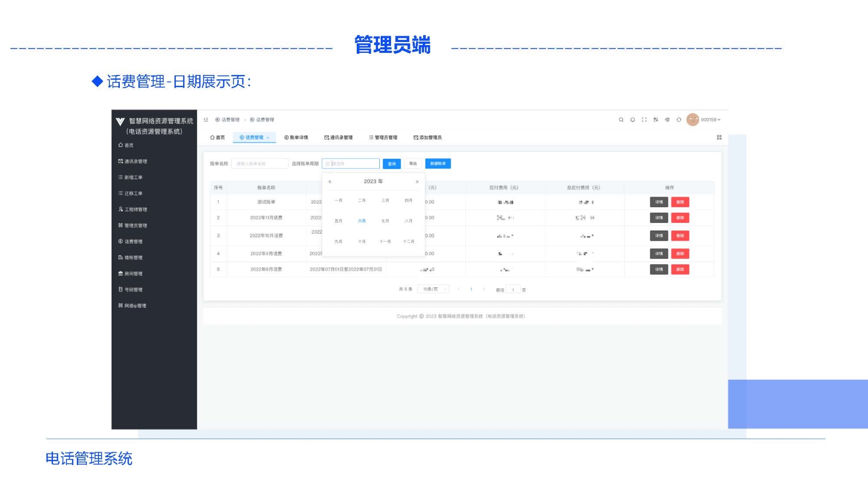Viewport: 868px width, 488px height.
Task: Open the tab grid icon at right
Action: tap(719, 137)
